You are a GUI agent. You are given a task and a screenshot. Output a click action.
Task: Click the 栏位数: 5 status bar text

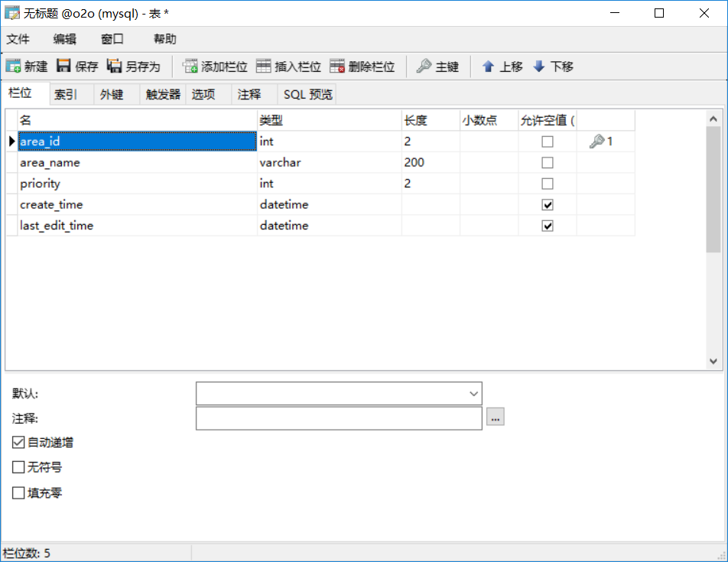point(27,553)
